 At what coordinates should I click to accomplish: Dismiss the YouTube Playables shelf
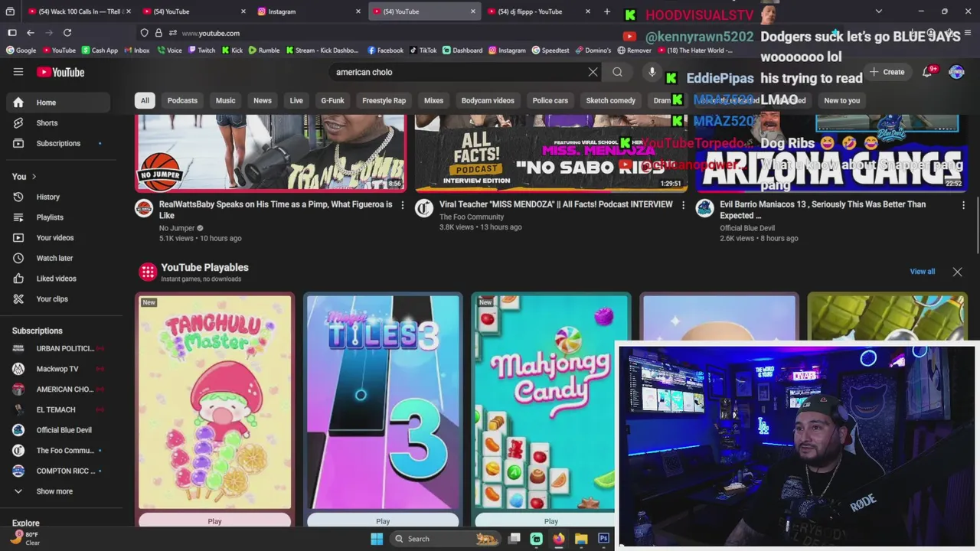[x=957, y=272]
